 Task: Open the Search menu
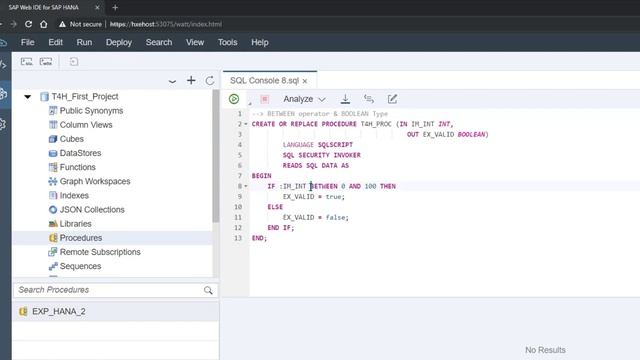[159, 42]
